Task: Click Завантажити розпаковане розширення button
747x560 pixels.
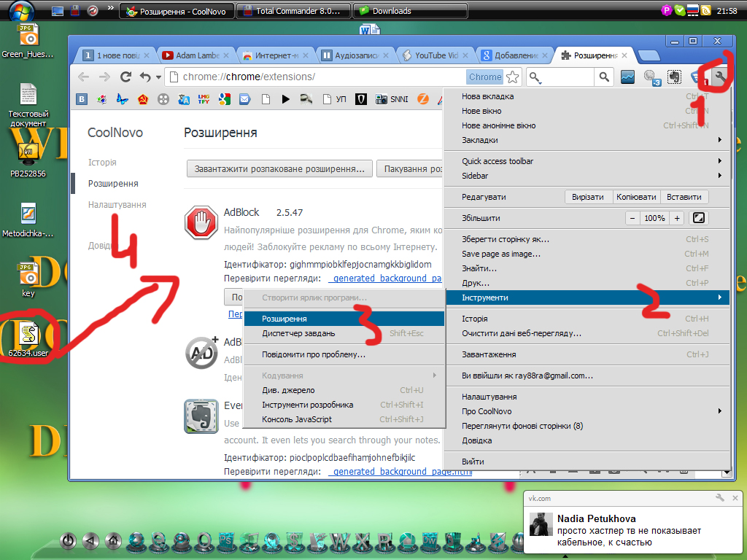Action: coord(279,168)
